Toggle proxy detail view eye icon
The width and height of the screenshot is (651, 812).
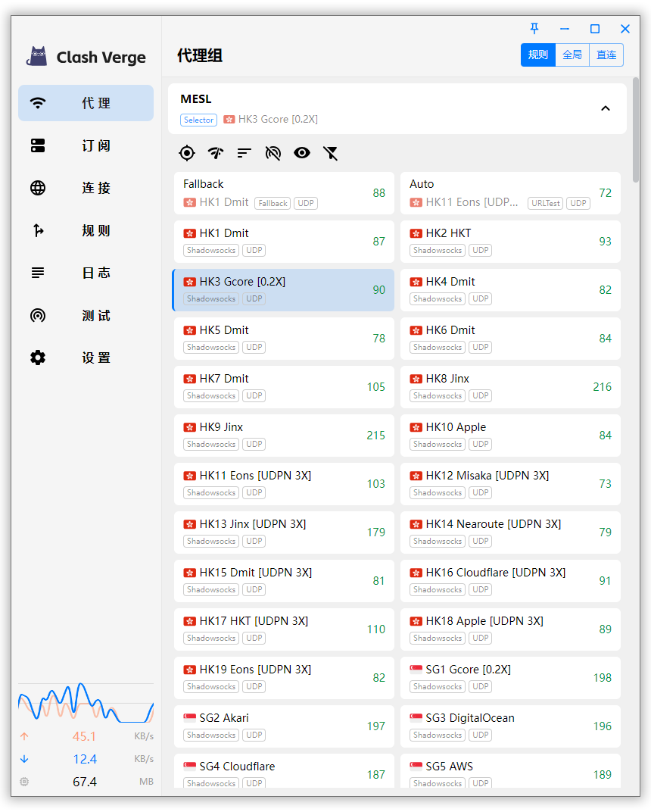[302, 153]
